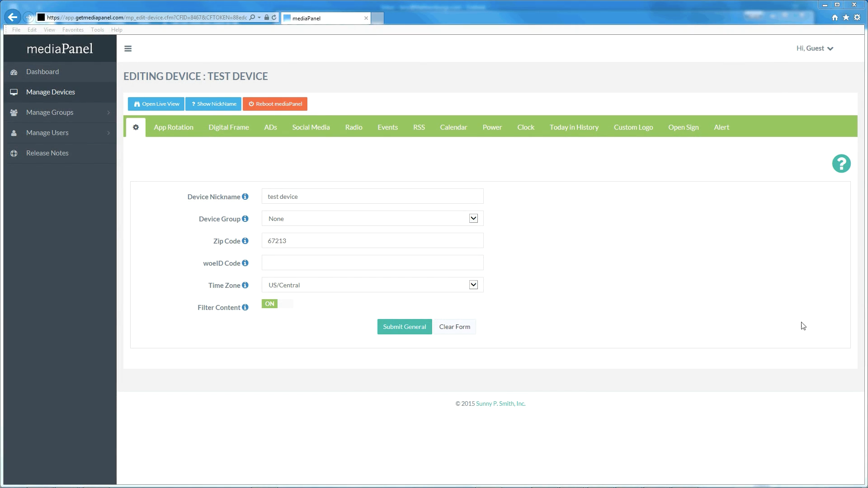Click info icon beside Filter Content
868x488 pixels.
[245, 307]
